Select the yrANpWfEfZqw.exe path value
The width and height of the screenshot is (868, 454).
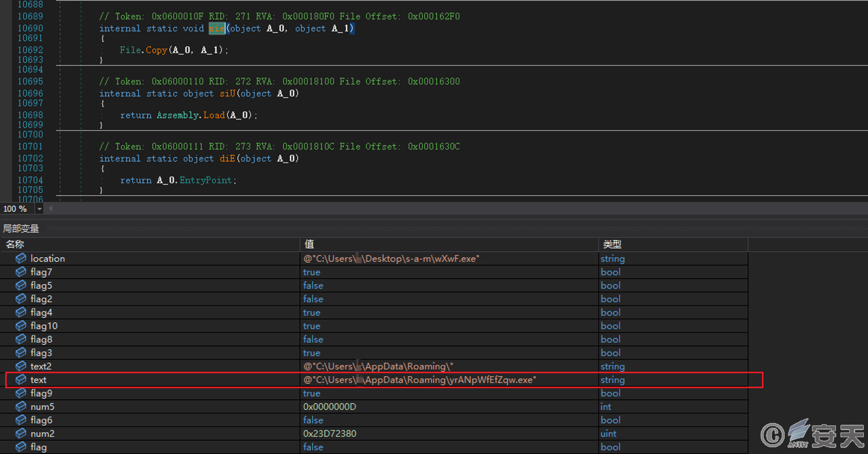click(x=420, y=380)
